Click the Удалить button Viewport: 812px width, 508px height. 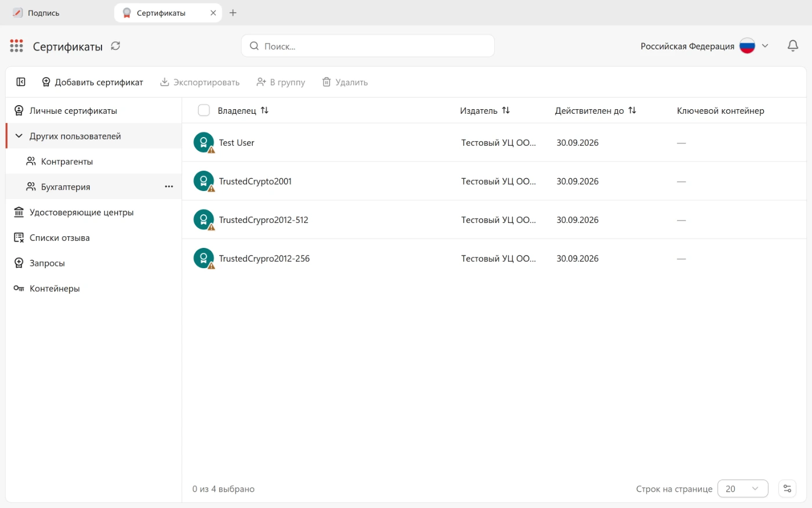[x=345, y=82]
